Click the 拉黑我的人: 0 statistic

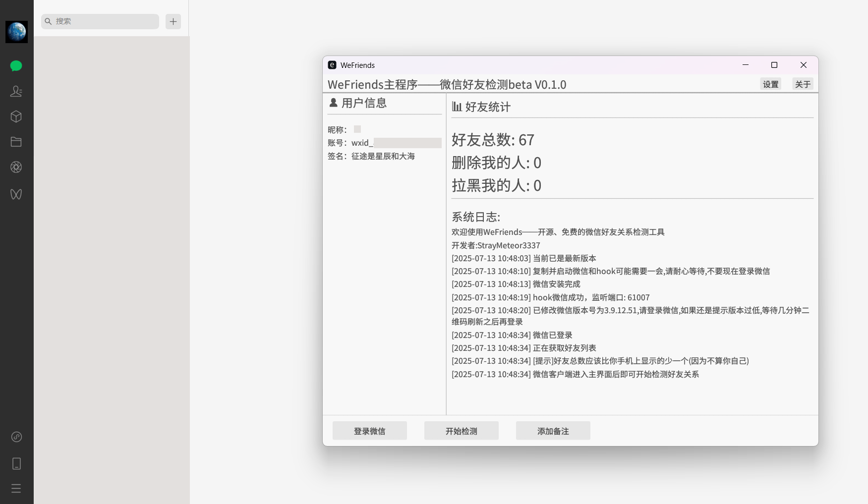pyautogui.click(x=496, y=185)
